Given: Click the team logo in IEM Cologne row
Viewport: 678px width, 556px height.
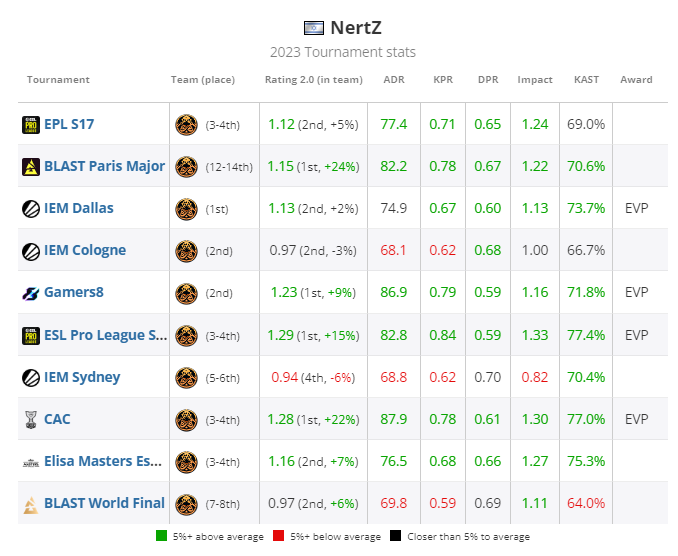Looking at the screenshot, I should 186,251.
